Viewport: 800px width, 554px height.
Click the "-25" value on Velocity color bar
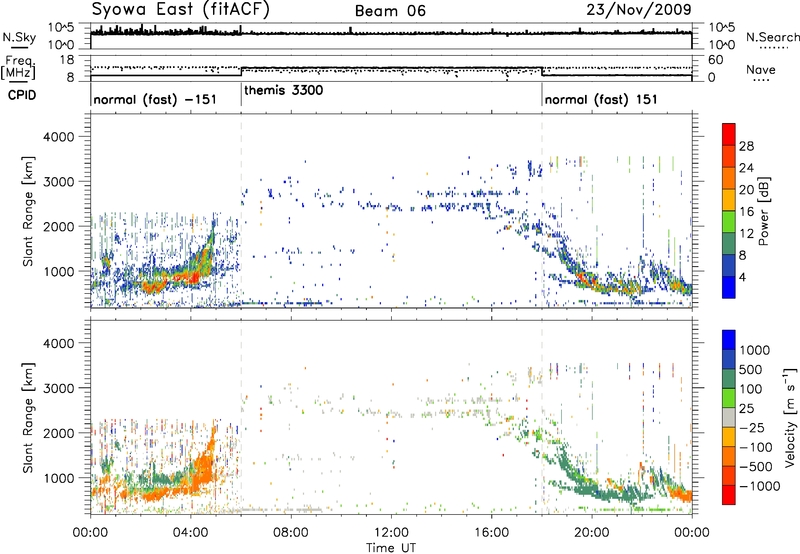(753, 427)
